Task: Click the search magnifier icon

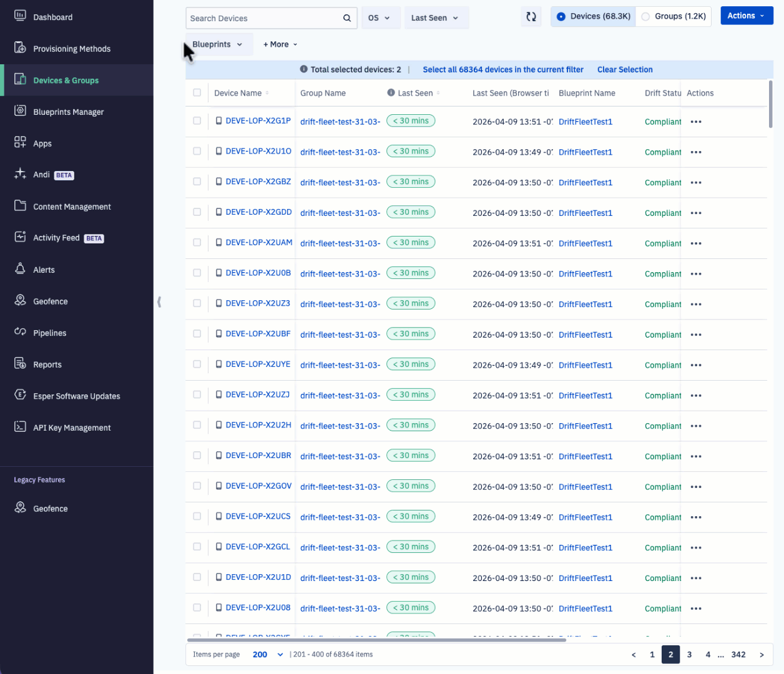Action: click(x=346, y=18)
